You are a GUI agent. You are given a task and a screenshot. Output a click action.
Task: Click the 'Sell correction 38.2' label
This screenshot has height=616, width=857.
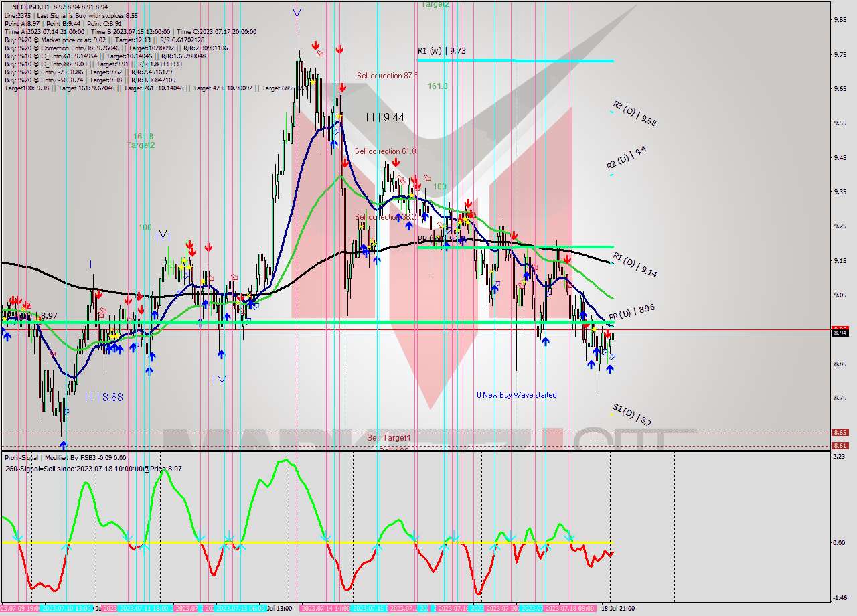point(385,217)
